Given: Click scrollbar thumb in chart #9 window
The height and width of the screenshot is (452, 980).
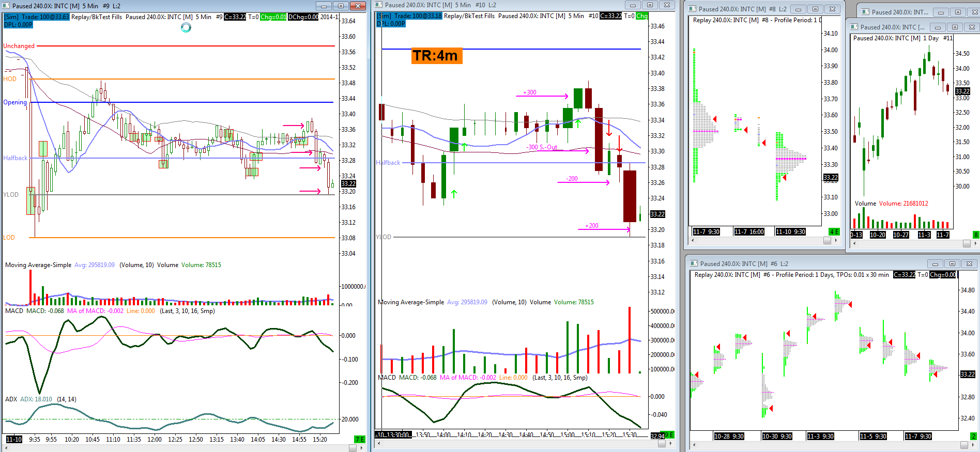Looking at the screenshot, I should coord(353,448).
